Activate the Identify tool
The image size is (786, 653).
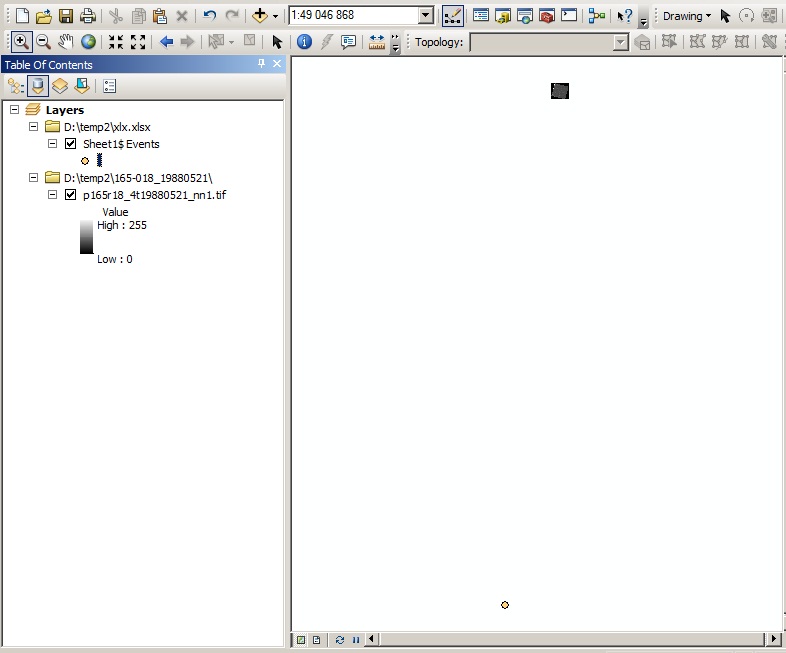click(304, 42)
